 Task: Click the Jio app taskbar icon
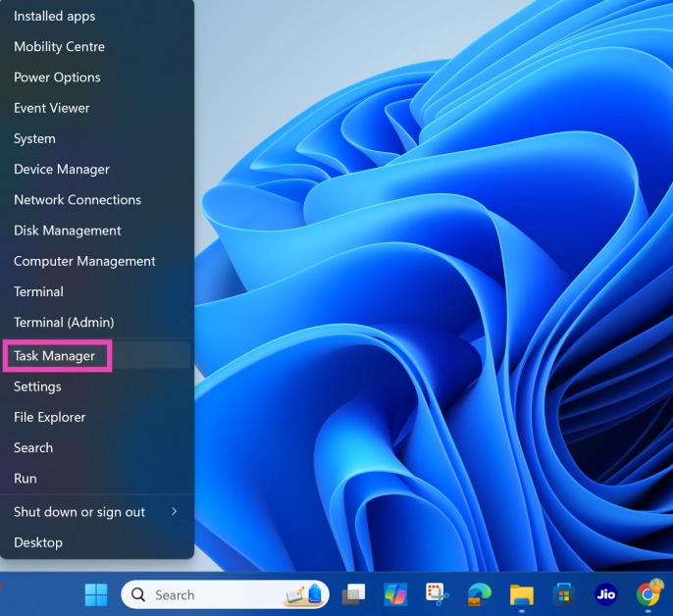point(605,594)
